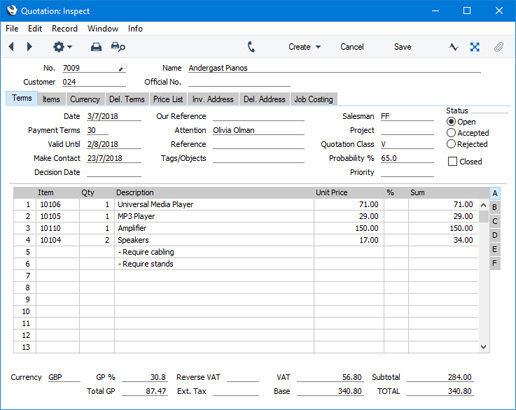This screenshot has width=516, height=410.
Task: Click the Probability % field
Action: [x=407, y=158]
